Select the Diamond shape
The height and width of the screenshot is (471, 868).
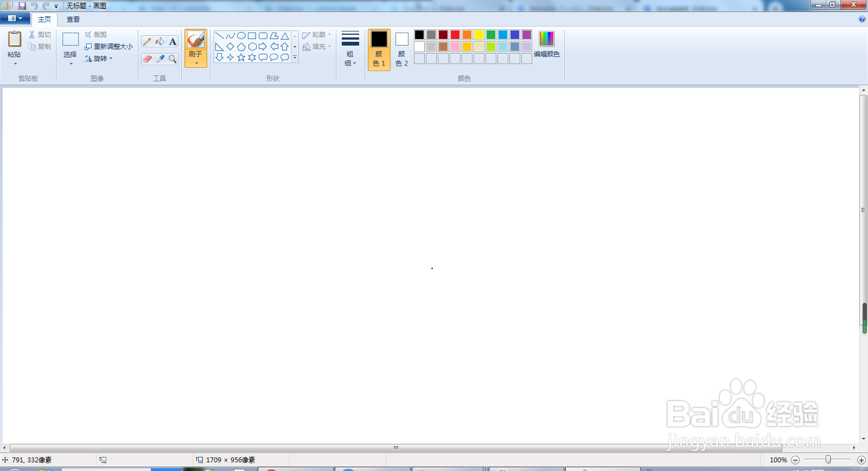tap(231, 47)
